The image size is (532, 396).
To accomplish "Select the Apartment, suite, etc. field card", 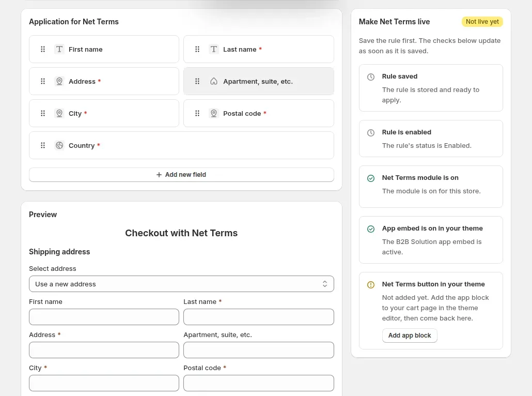I will pos(259,81).
